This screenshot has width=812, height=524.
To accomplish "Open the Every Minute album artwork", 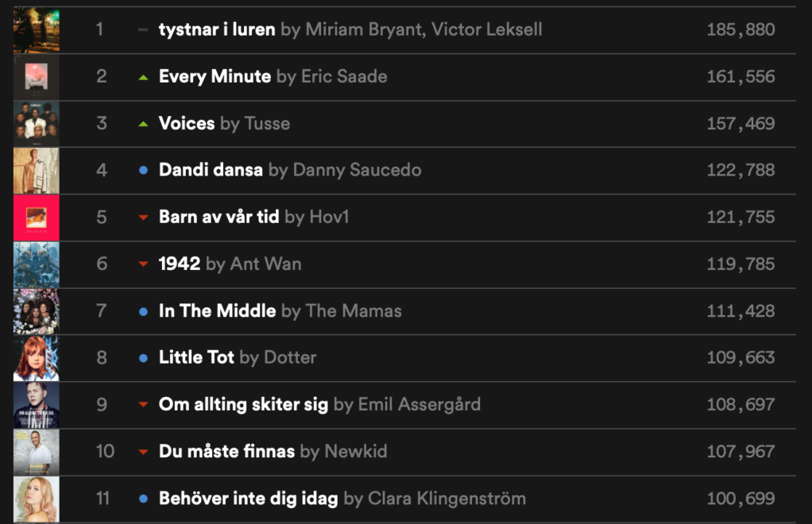I will click(x=37, y=77).
